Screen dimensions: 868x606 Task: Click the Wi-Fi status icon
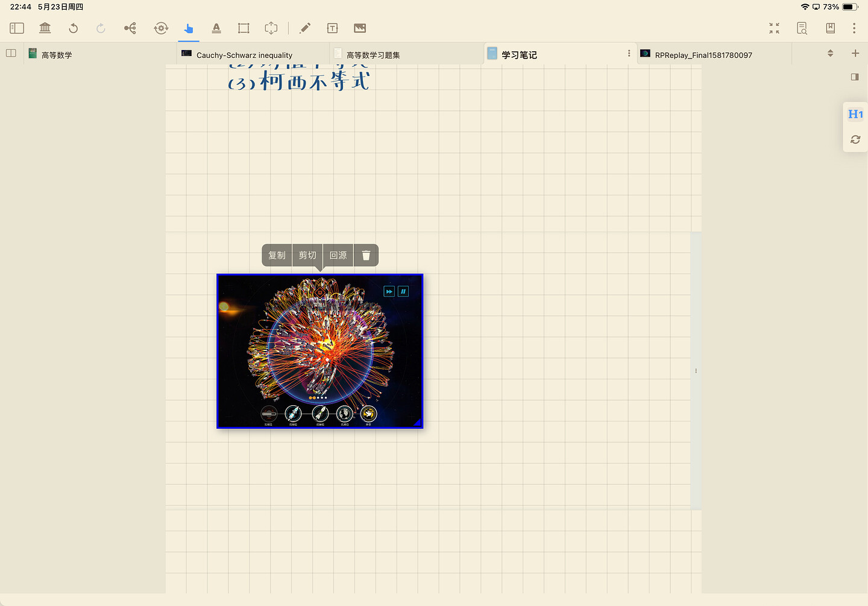(x=805, y=7)
